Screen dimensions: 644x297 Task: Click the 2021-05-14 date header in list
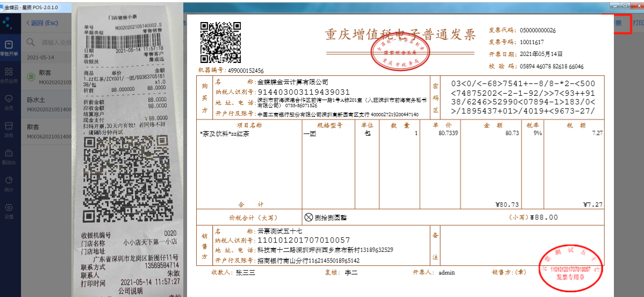pyautogui.click(x=40, y=57)
